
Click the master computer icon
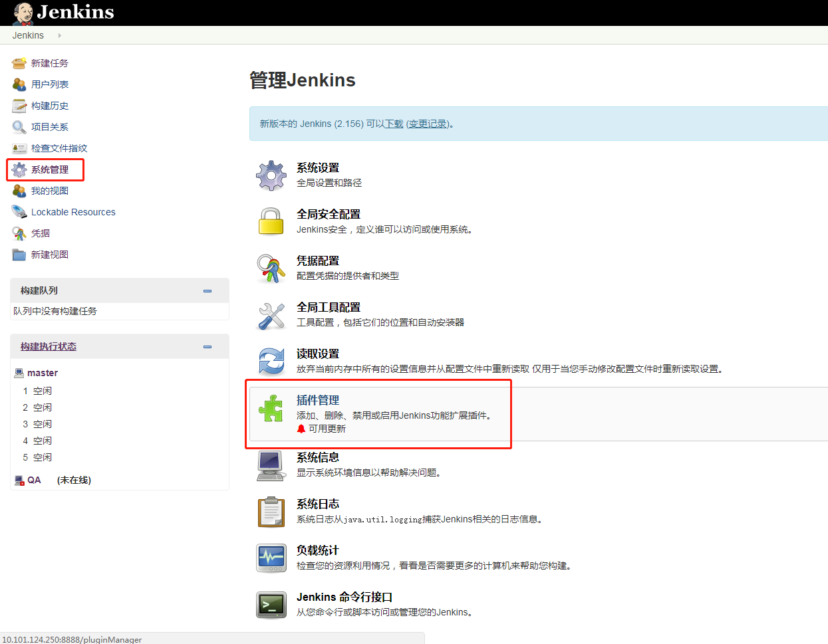(19, 373)
